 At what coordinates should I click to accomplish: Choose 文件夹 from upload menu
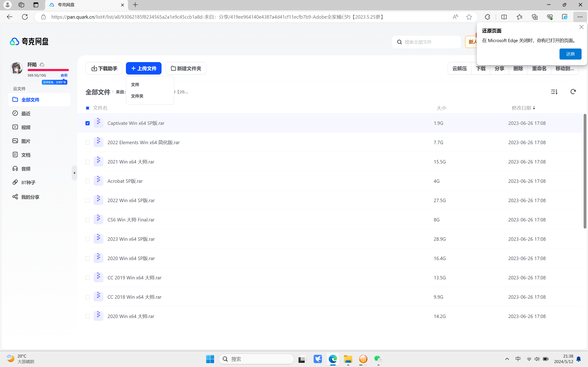[x=137, y=96]
